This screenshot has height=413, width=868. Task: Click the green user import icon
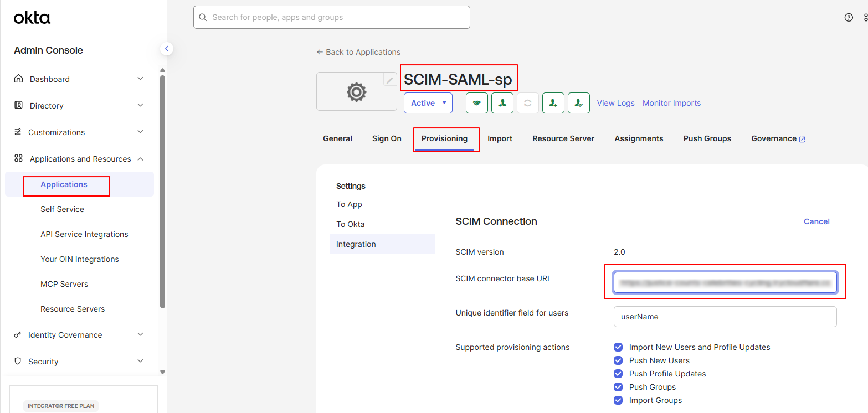click(x=502, y=103)
